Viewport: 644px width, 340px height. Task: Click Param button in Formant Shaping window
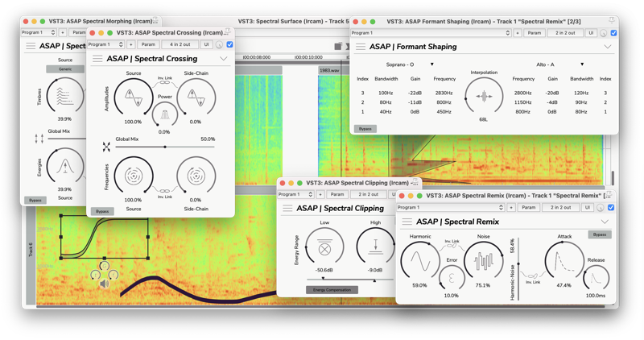pos(535,33)
